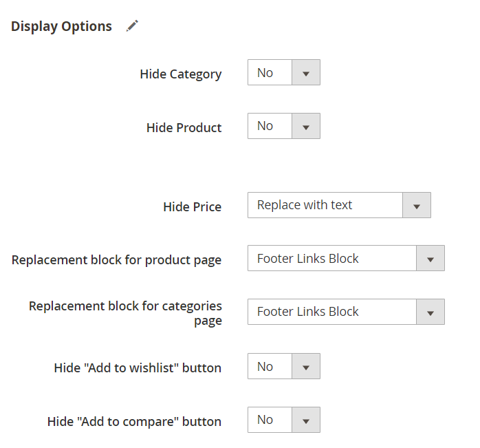The height and width of the screenshot is (448, 480).
Task: Click the Hide Price field label
Action: (193, 206)
